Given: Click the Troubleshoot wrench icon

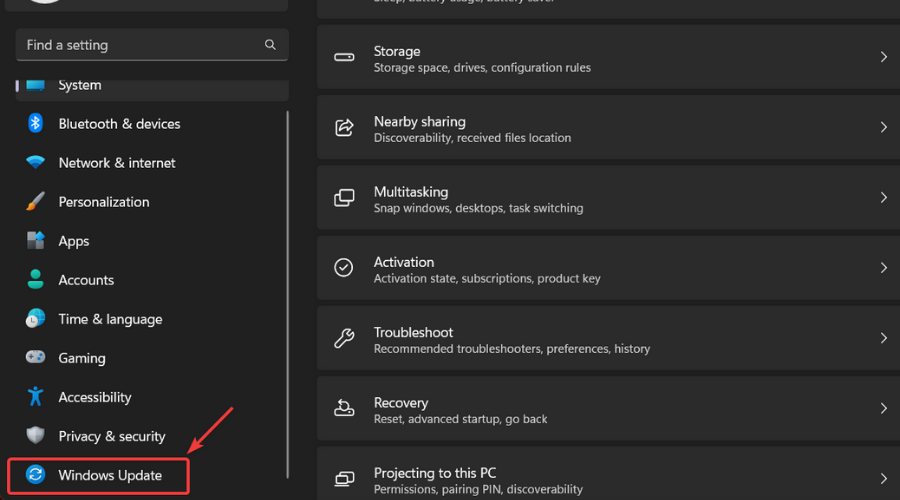Looking at the screenshot, I should [344, 338].
